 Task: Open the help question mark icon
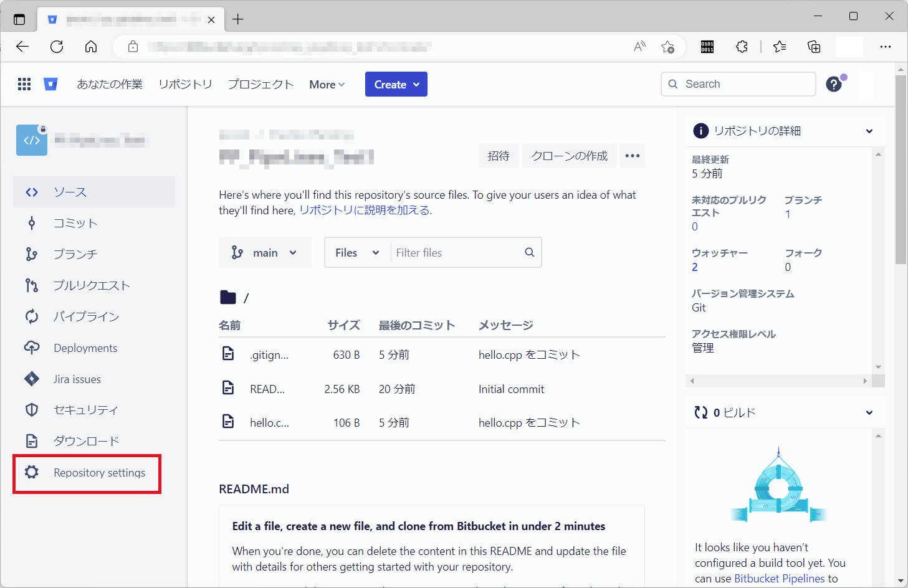pyautogui.click(x=834, y=83)
